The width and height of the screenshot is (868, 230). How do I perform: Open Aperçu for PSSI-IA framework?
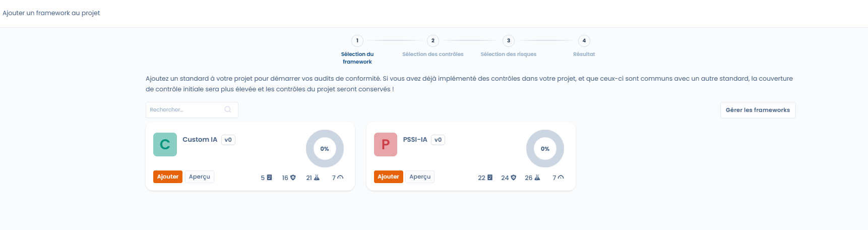pyautogui.click(x=420, y=177)
